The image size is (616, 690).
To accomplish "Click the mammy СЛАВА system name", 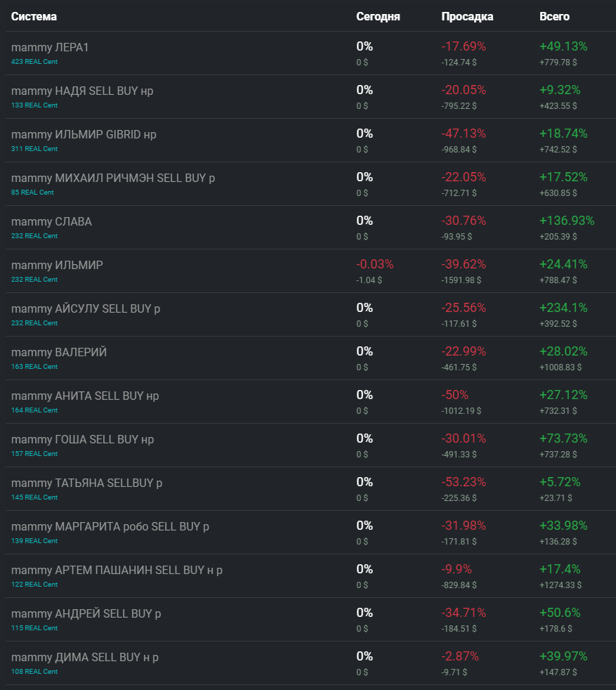I will (51, 221).
